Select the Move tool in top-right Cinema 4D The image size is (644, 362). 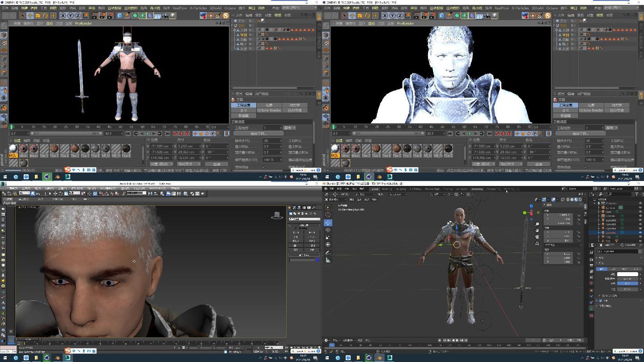tap(352, 16)
